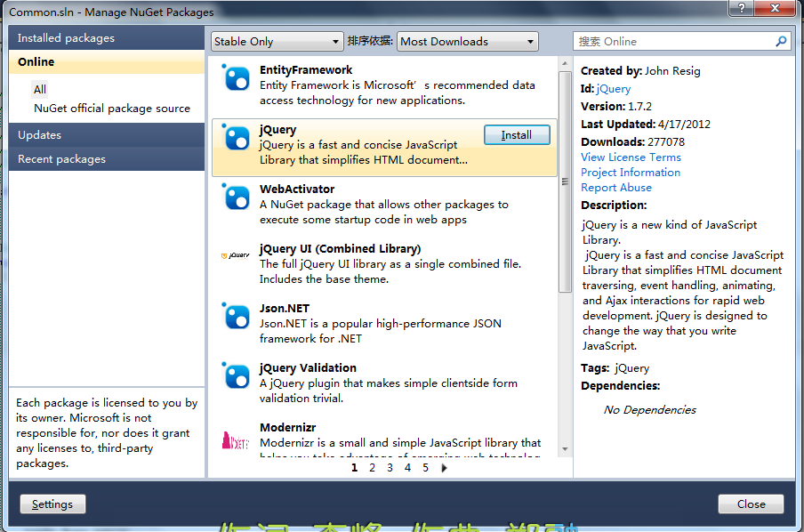The height and width of the screenshot is (532, 804).
Task: Click the next page arrow
Action: click(x=444, y=468)
